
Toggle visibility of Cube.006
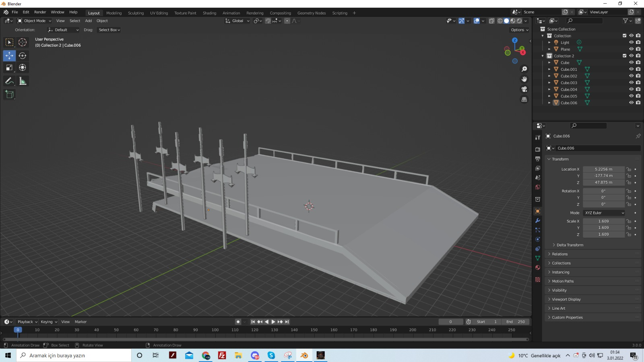pos(631,103)
